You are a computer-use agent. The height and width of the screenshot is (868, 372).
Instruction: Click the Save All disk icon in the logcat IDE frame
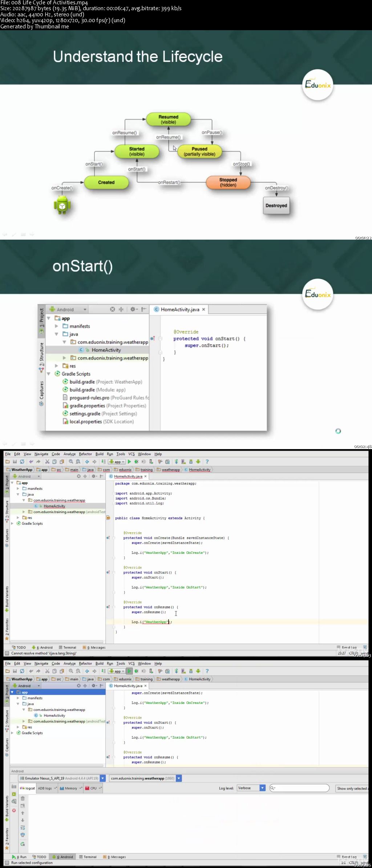[15, 671]
